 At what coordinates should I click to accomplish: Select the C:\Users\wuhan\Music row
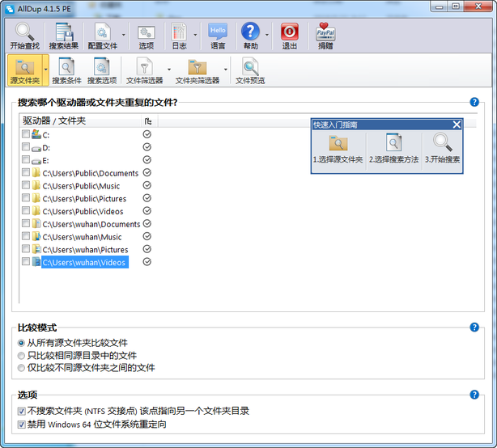tap(82, 237)
